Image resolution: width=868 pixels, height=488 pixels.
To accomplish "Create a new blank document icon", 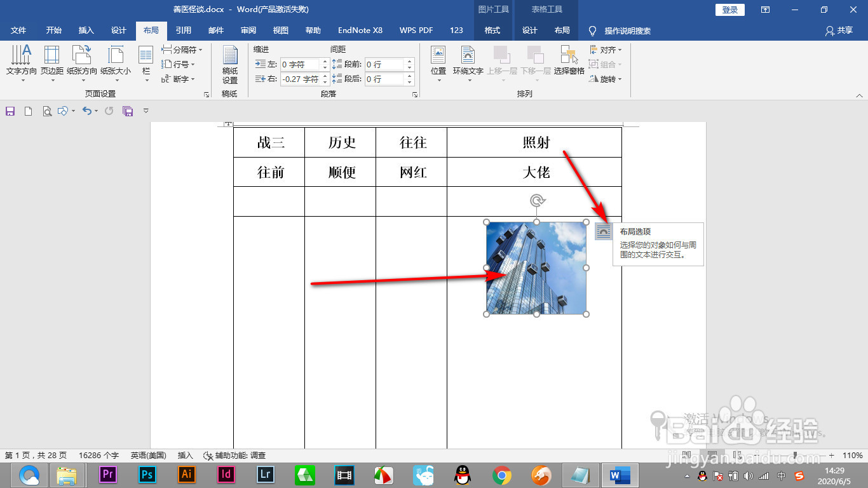I will click(28, 111).
